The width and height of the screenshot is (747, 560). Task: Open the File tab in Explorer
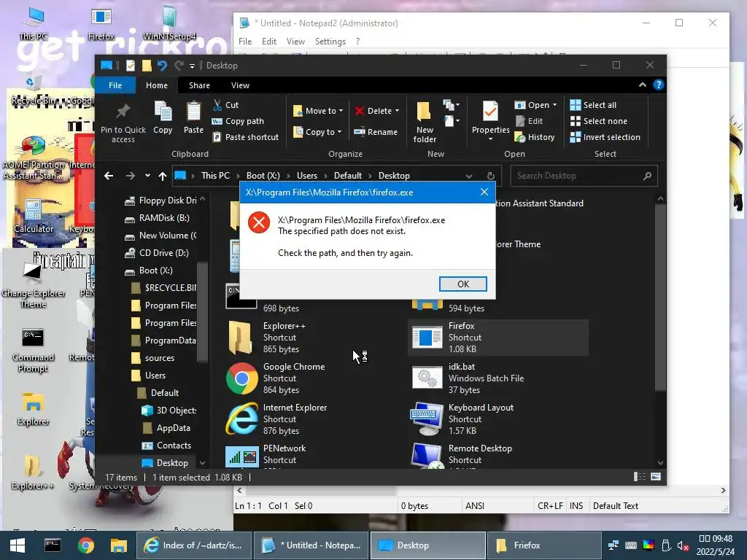coord(115,85)
